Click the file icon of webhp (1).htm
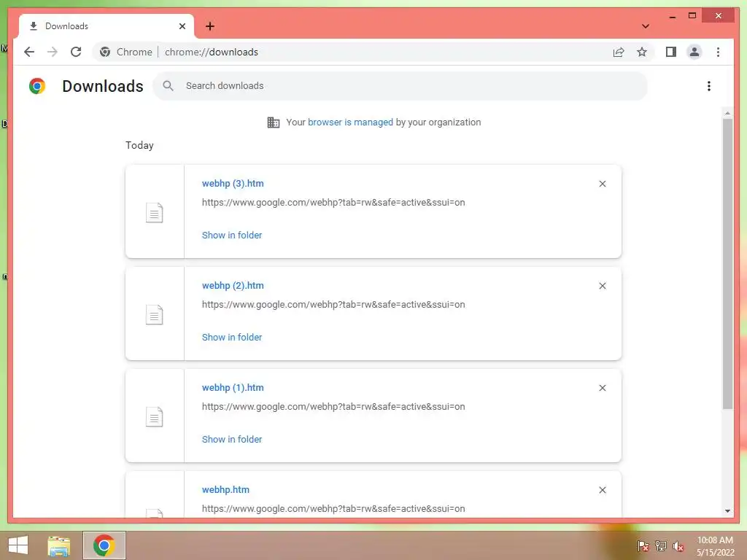Image resolution: width=747 pixels, height=560 pixels. pyautogui.click(x=155, y=417)
